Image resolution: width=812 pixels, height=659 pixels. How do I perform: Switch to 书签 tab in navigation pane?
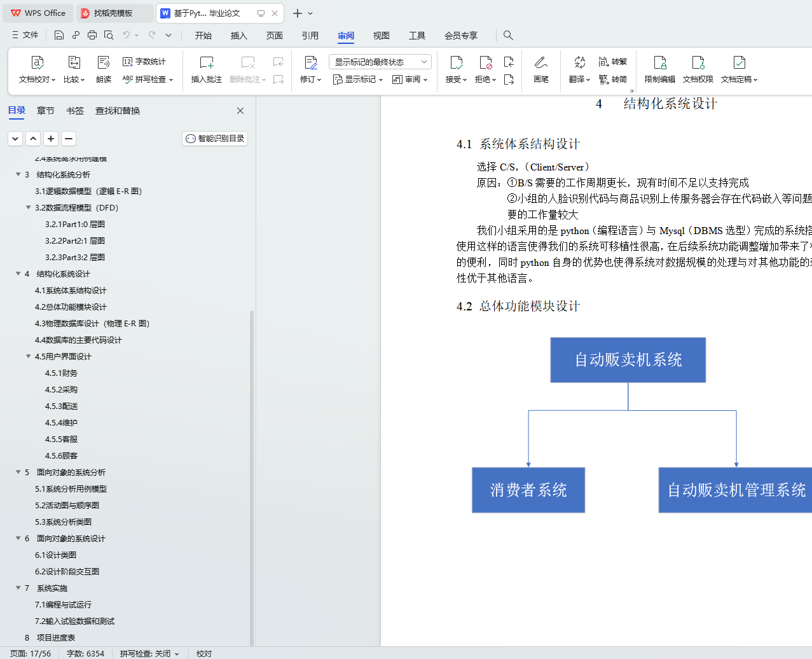pos(75,111)
